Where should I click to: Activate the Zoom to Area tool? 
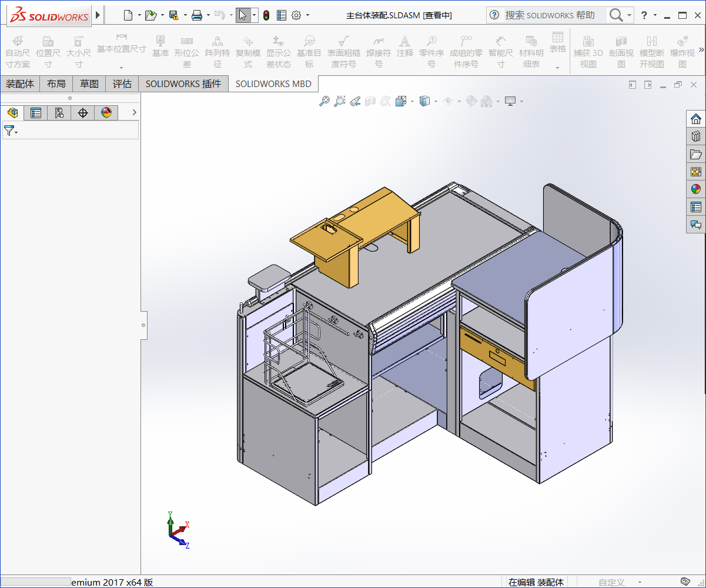pyautogui.click(x=340, y=101)
